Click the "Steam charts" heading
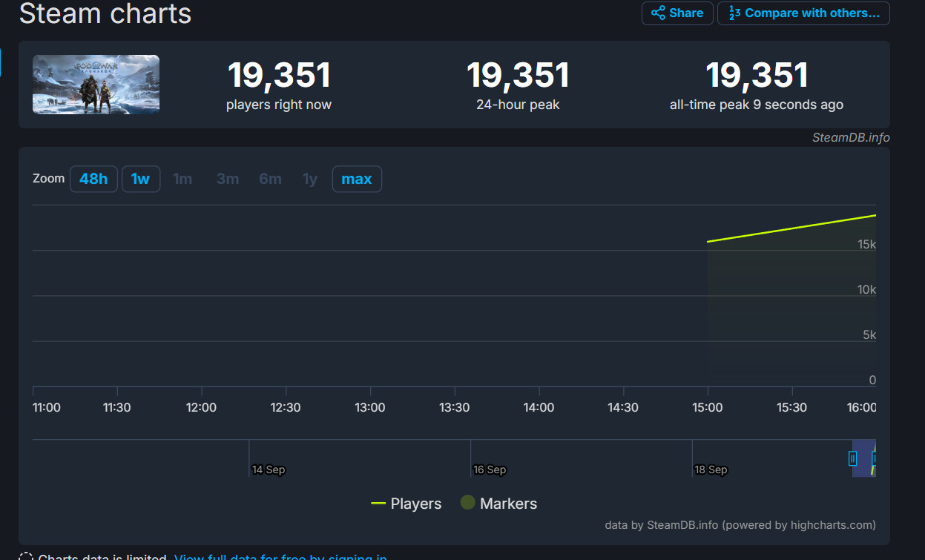925x560 pixels. (105, 13)
